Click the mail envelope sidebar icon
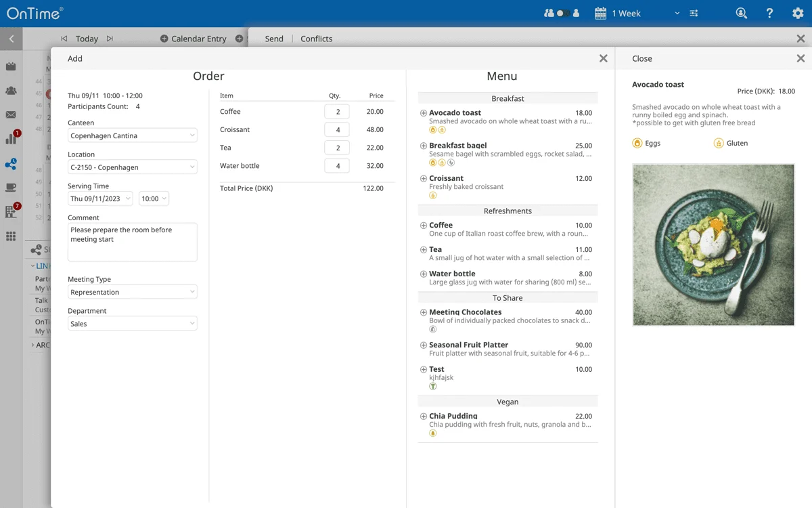This screenshot has height=508, width=812. 11,115
